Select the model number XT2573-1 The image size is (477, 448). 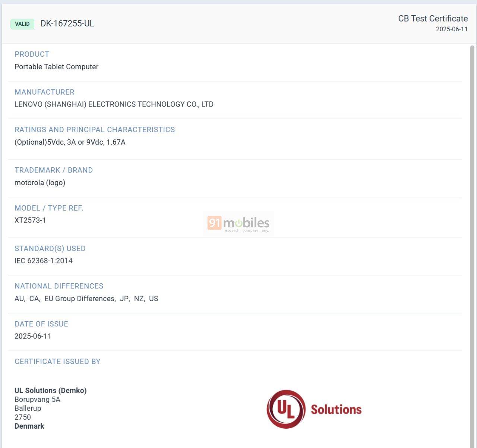[x=30, y=220]
